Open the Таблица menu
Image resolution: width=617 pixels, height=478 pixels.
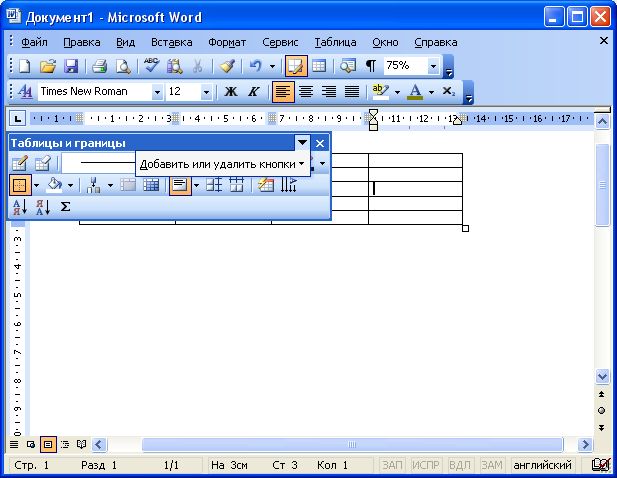click(335, 42)
